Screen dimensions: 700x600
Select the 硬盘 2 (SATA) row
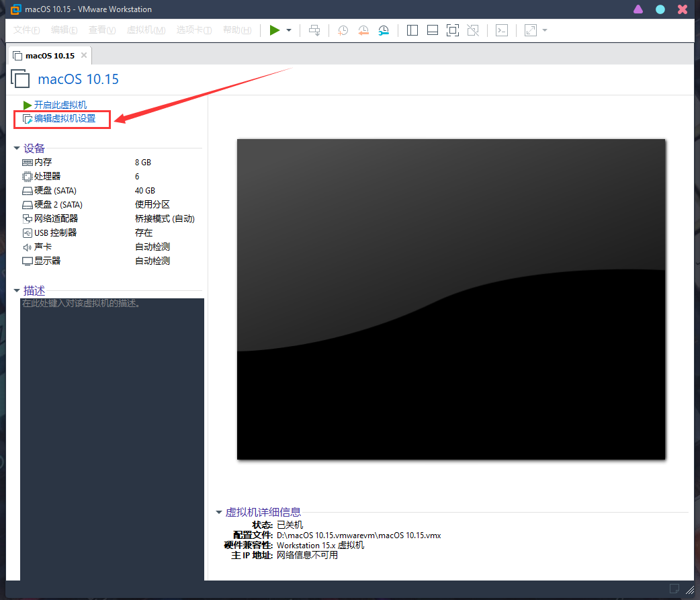tap(111, 204)
